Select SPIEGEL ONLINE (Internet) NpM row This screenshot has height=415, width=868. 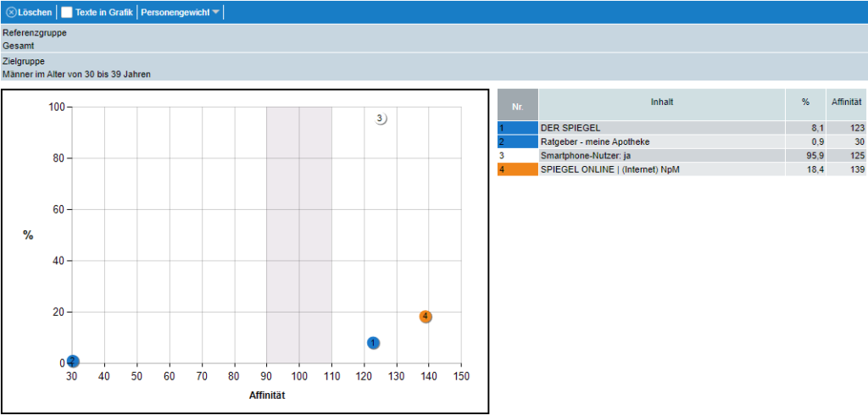coord(661,169)
